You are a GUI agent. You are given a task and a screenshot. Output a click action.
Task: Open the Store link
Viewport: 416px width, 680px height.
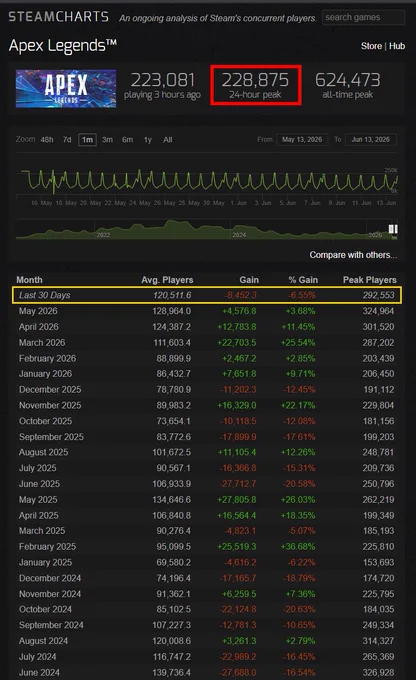371,46
